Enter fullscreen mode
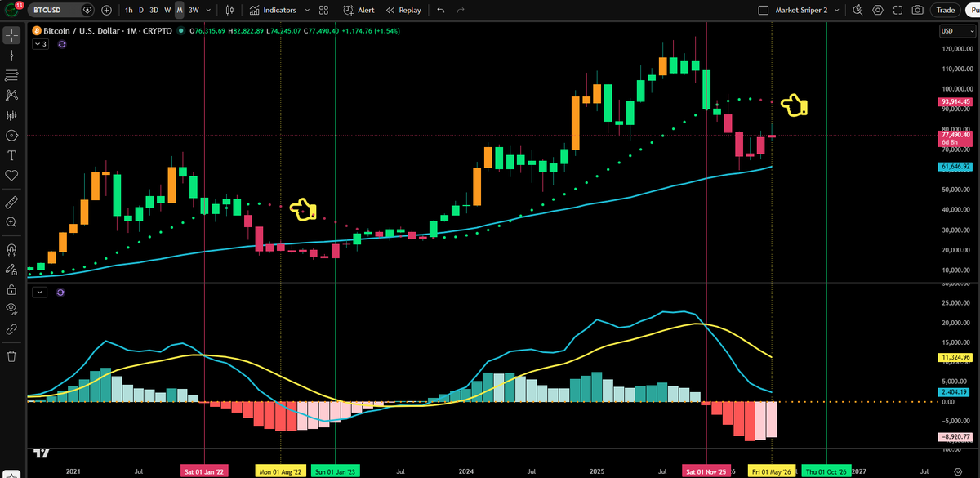This screenshot has height=478, width=980. 898,11
